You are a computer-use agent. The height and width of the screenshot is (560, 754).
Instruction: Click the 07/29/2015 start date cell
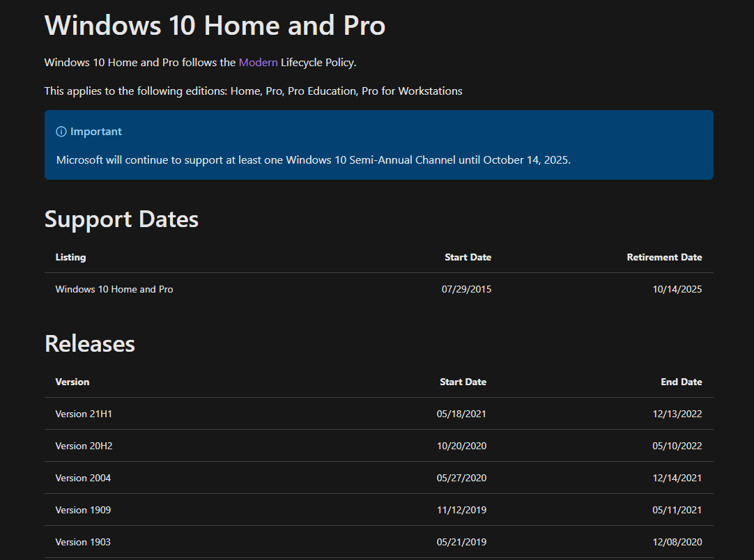point(466,289)
